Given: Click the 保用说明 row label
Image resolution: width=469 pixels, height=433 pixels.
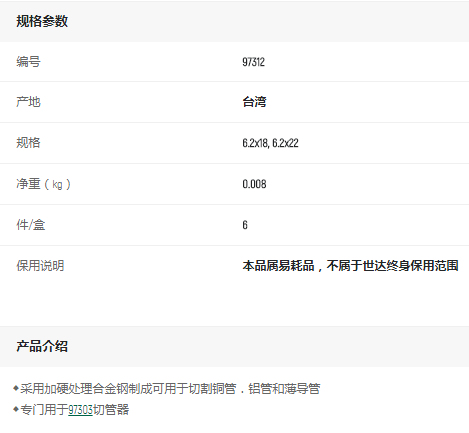Looking at the screenshot, I should [40, 266].
